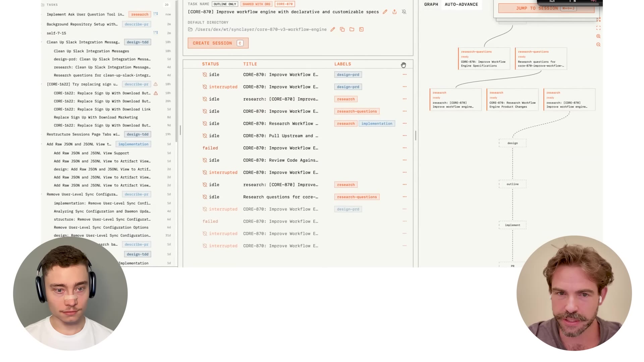Switch to the Auto-Advance tab
The image size is (644, 362).
(461, 4)
